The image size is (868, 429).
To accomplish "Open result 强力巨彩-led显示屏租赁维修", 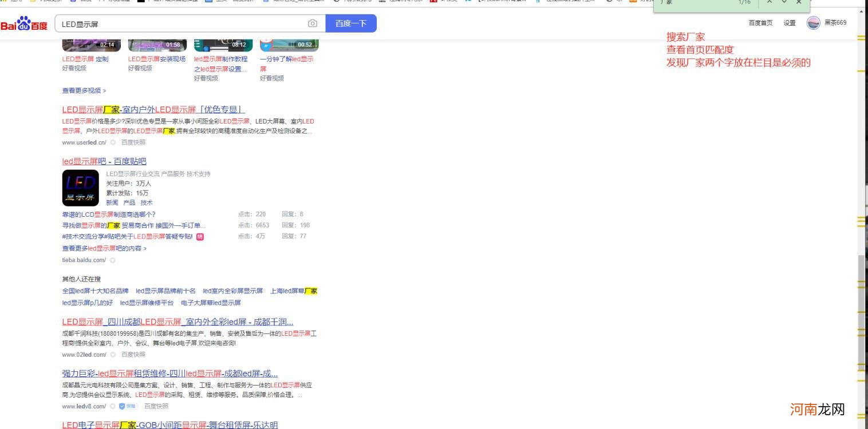I will click(170, 374).
